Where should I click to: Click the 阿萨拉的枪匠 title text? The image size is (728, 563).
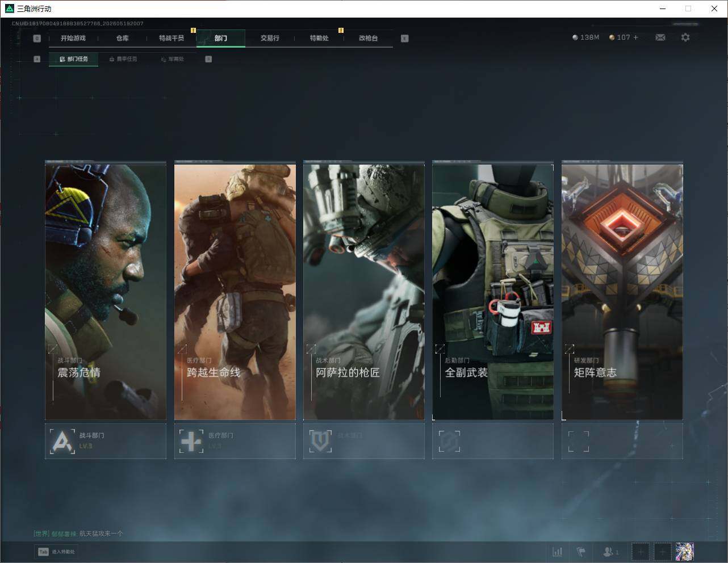348,373
